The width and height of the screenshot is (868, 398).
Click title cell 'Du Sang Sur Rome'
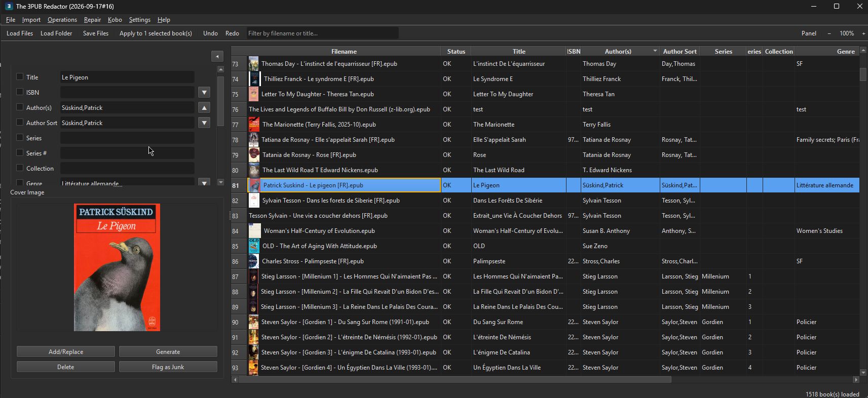coord(518,322)
